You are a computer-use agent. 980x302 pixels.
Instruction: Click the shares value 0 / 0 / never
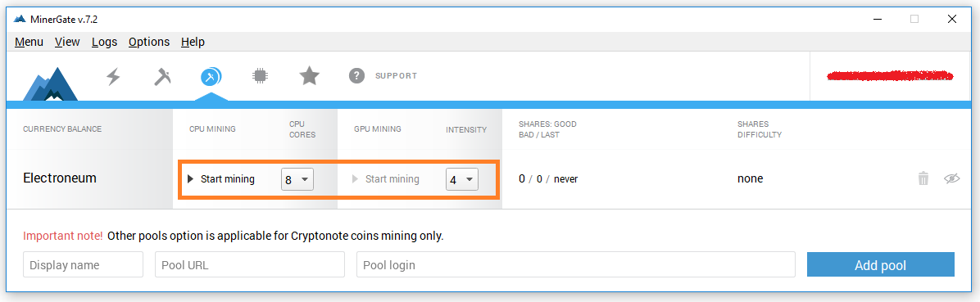548,179
